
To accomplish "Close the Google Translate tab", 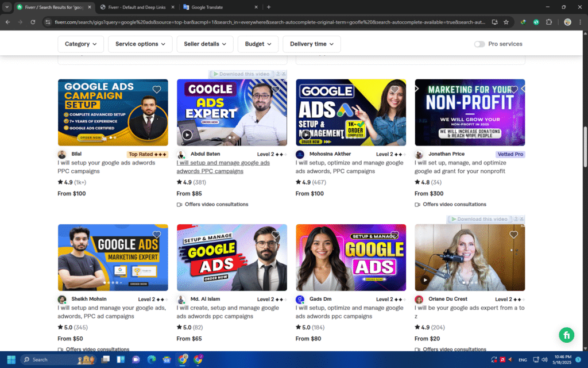I will 256,7.
